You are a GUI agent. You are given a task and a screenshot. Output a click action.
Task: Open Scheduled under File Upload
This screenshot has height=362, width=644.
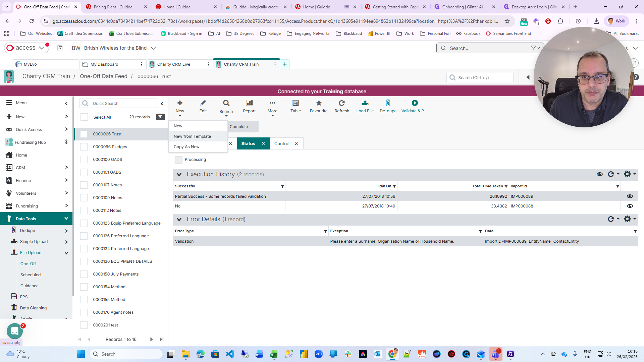tap(31, 275)
